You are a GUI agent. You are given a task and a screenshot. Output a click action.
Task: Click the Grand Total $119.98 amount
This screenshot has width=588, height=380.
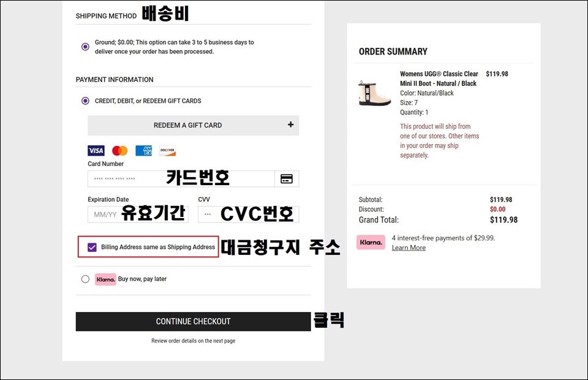pyautogui.click(x=503, y=220)
